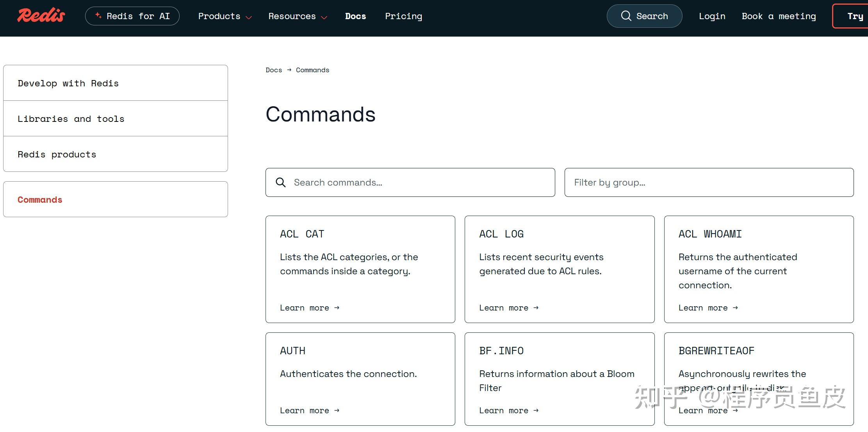Click the Book a meeting link
The width and height of the screenshot is (868, 432).
778,16
